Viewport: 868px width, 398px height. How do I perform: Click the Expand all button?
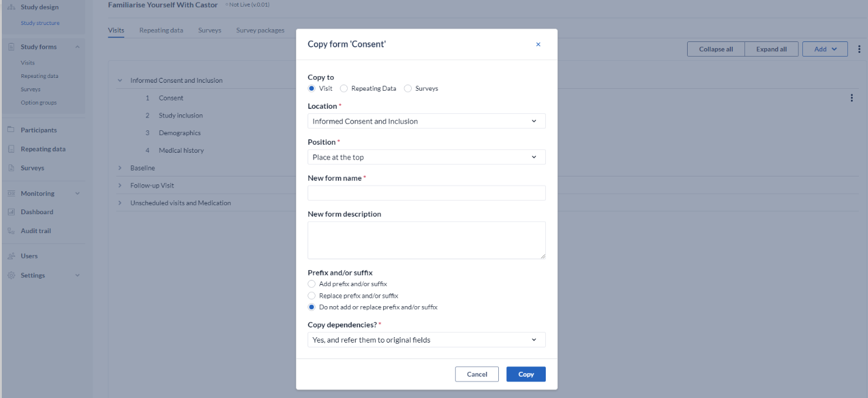(x=771, y=49)
